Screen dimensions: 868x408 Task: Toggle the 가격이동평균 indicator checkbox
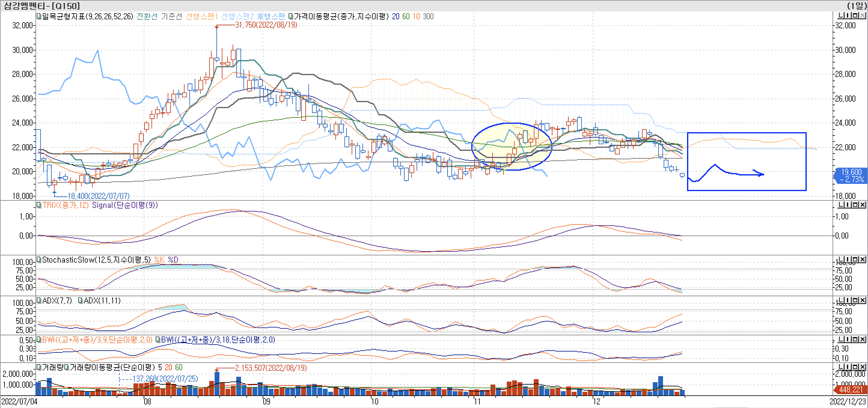point(291,16)
